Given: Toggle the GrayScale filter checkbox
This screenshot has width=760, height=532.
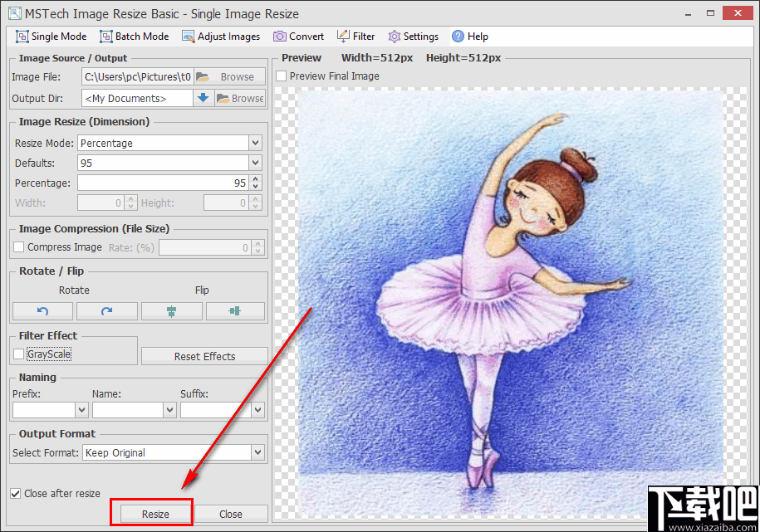Looking at the screenshot, I should click(x=19, y=354).
